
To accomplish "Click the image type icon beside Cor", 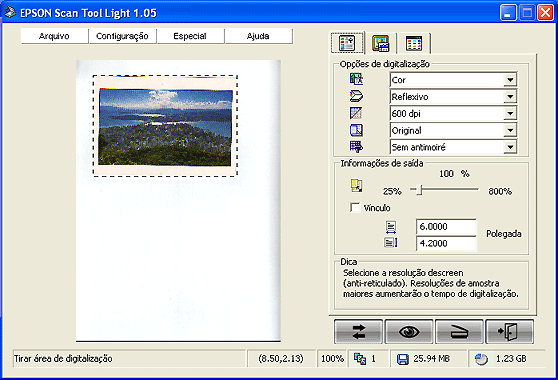I will 356,79.
